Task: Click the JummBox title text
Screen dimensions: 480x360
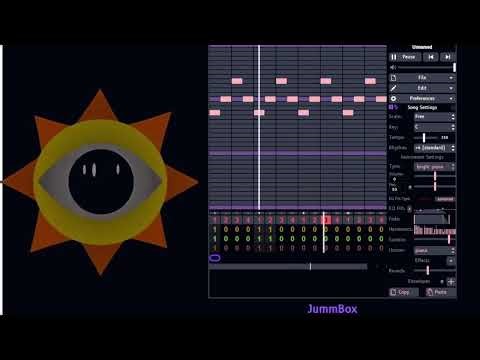Action: point(332,309)
